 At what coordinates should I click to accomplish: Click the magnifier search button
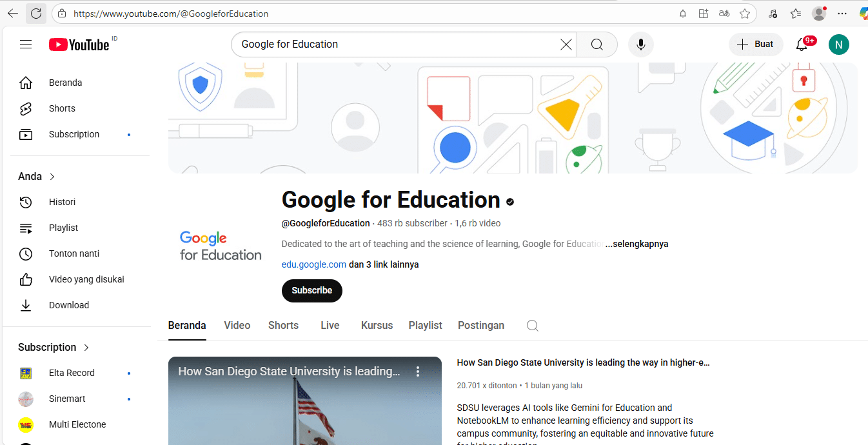click(597, 44)
